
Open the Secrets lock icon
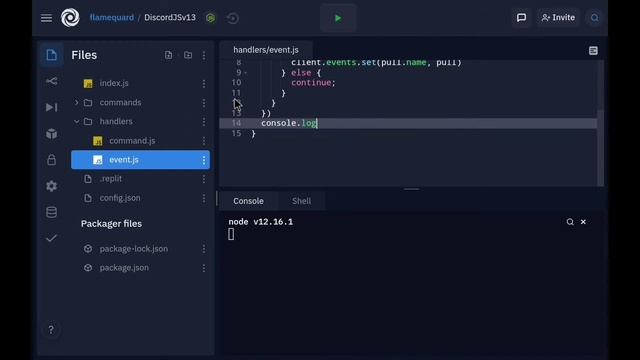[51, 160]
